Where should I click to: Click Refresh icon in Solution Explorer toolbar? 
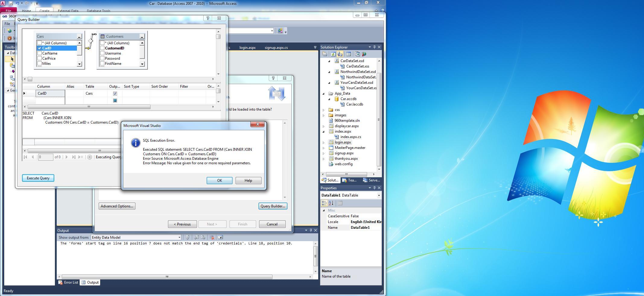point(333,54)
